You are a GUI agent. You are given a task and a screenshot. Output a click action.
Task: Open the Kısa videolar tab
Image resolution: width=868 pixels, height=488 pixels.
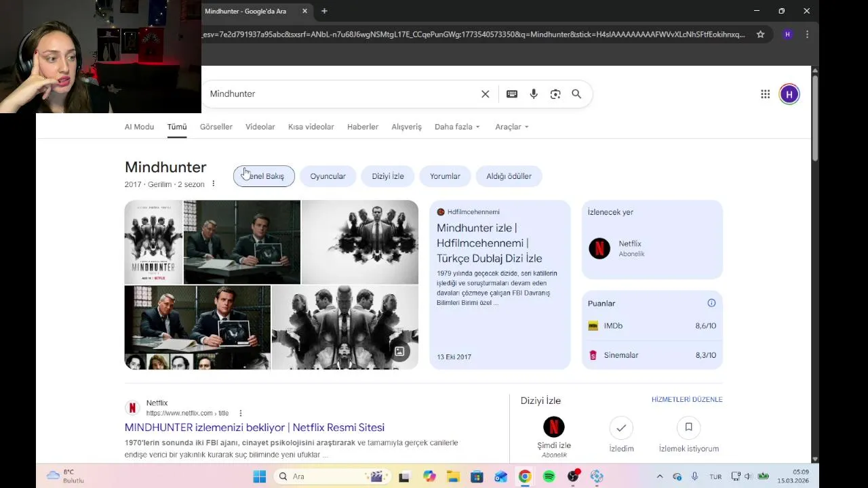311,127
